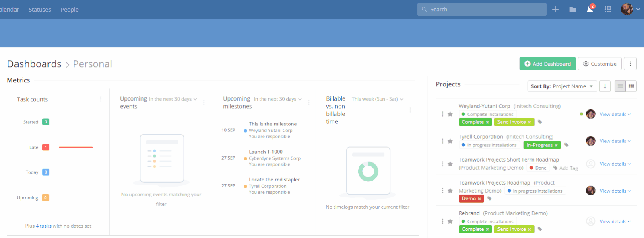Expand View details for Rebrand
This screenshot has width=644, height=238.
click(x=615, y=221)
